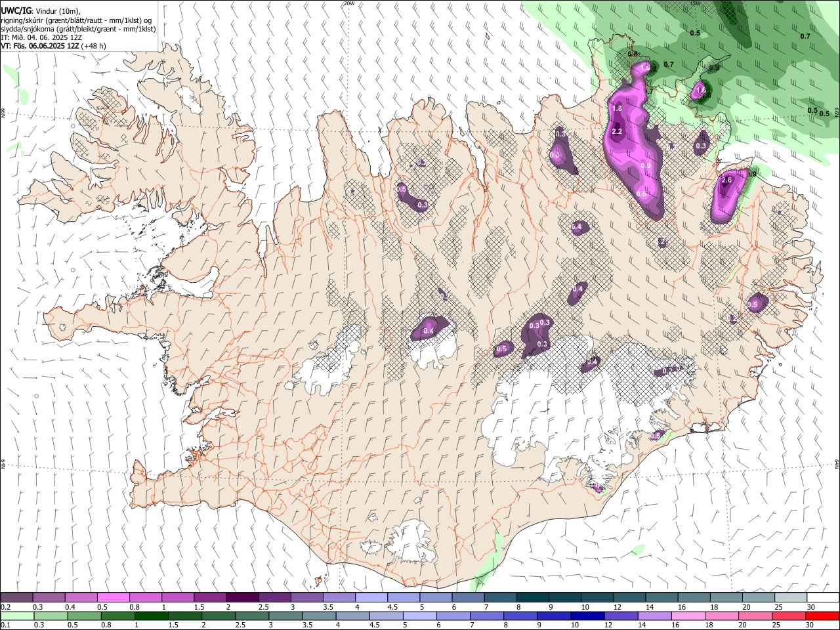
Task: Click the 'VT: Fös. 06.06.2025 12Z (+48 h)' line
Action: tap(53, 46)
